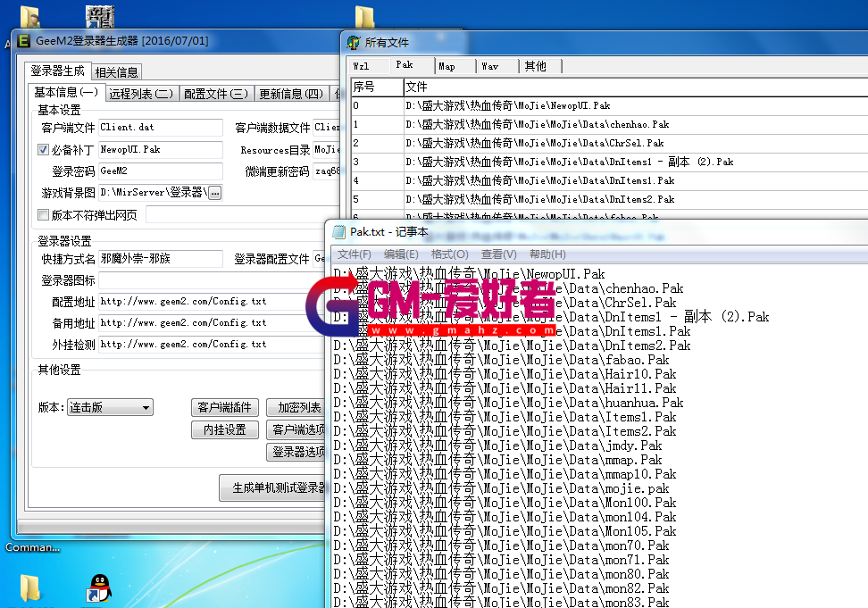Click the Hair10.Pak line in Notepad

[505, 375]
